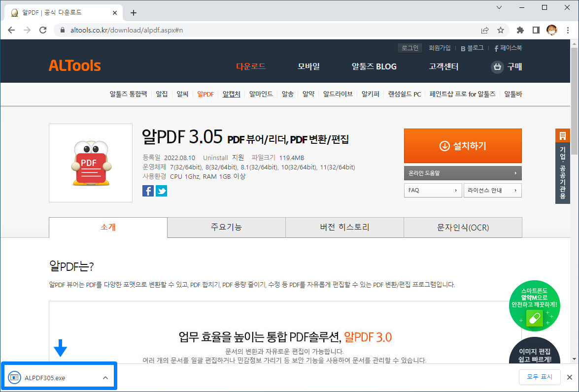
Task: Toggle the browser side panel icon
Action: [x=536, y=30]
